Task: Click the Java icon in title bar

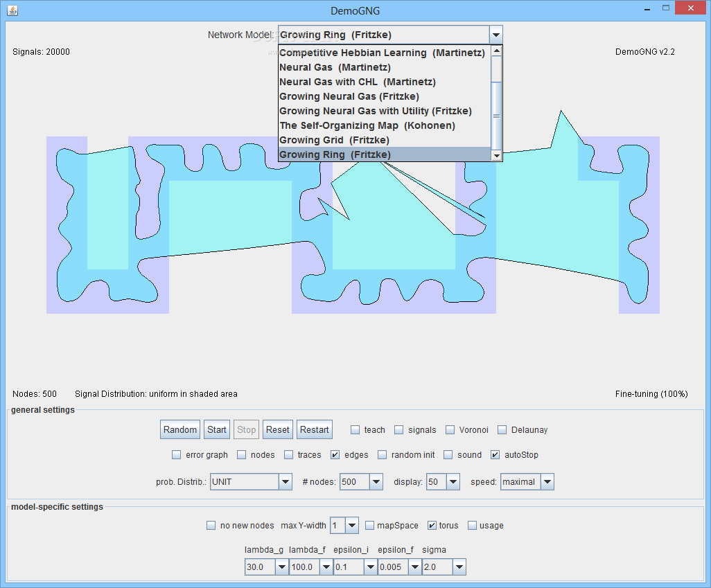Action: tap(12, 10)
